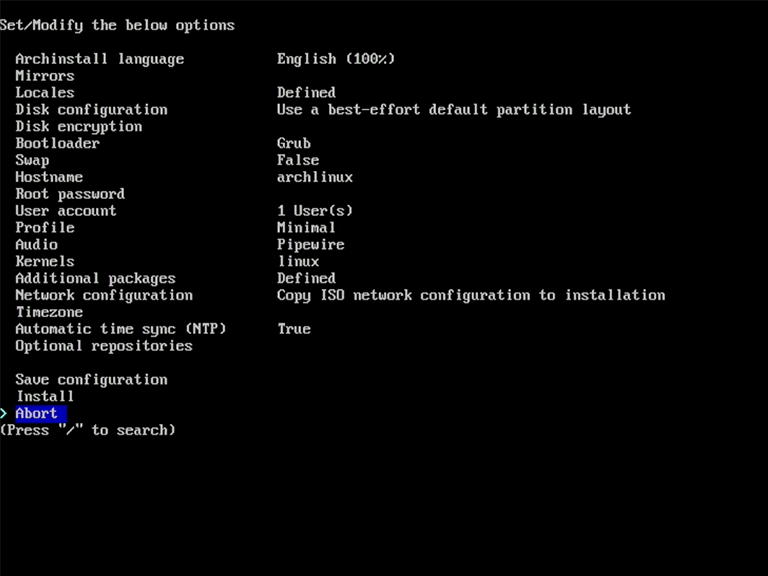The image size is (768, 576).
Task: Select the Archinstall language option
Action: click(99, 59)
